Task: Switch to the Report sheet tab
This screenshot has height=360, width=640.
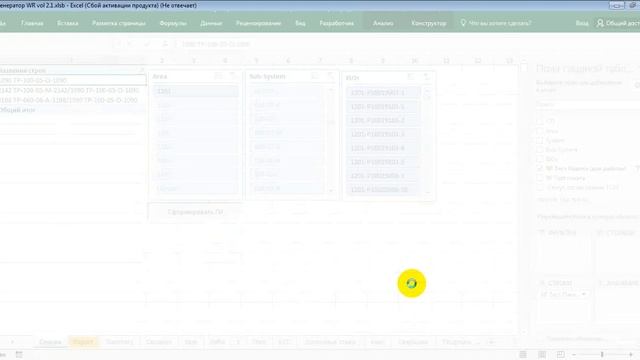Action: tap(83, 342)
